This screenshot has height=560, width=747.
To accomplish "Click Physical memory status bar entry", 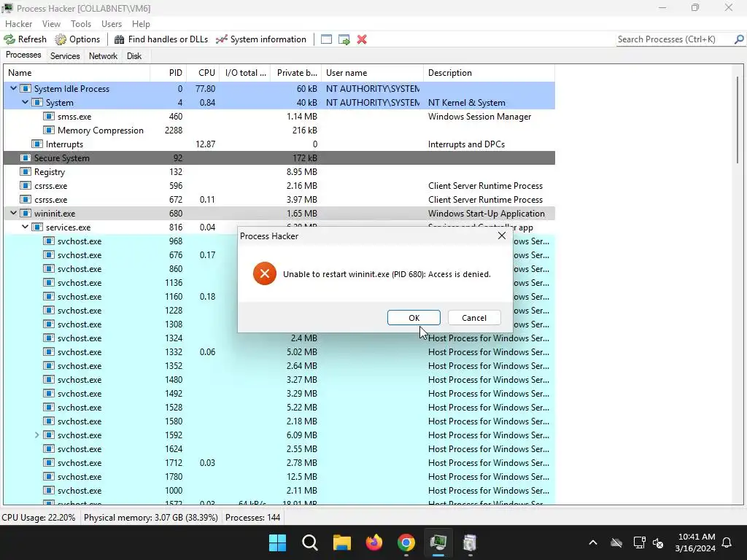I will tap(150, 518).
